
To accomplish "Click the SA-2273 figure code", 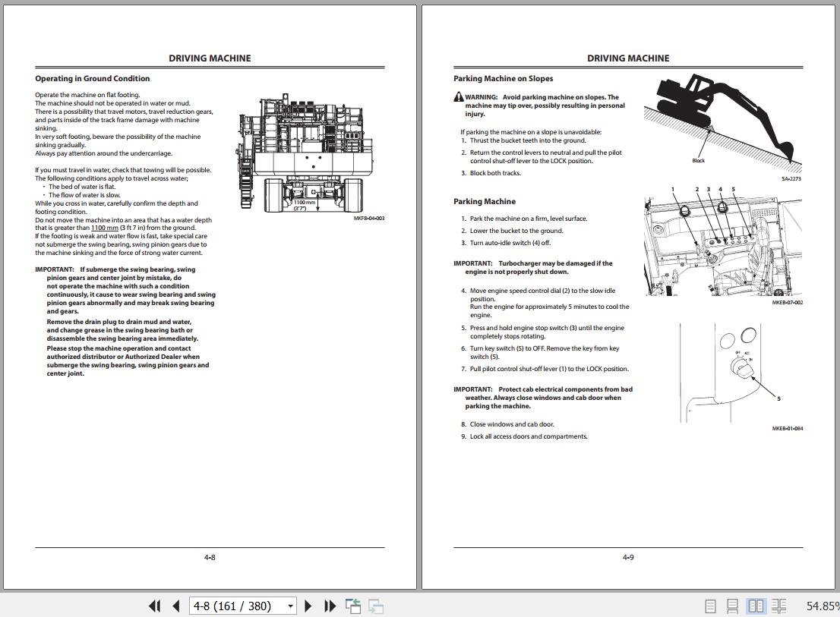I will tap(791, 179).
